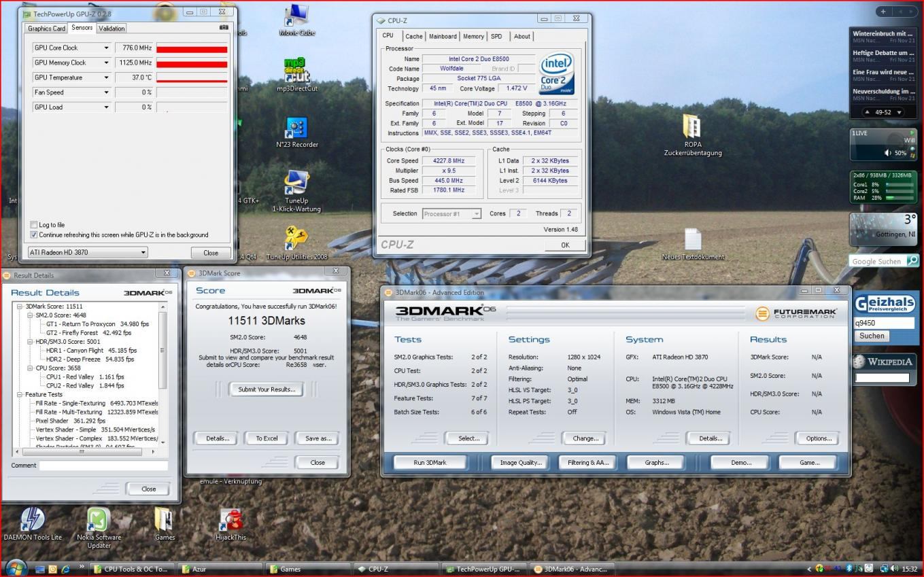
Task: Click the Intel Core 2 Duo logo in CPU-Z
Action: [x=556, y=73]
